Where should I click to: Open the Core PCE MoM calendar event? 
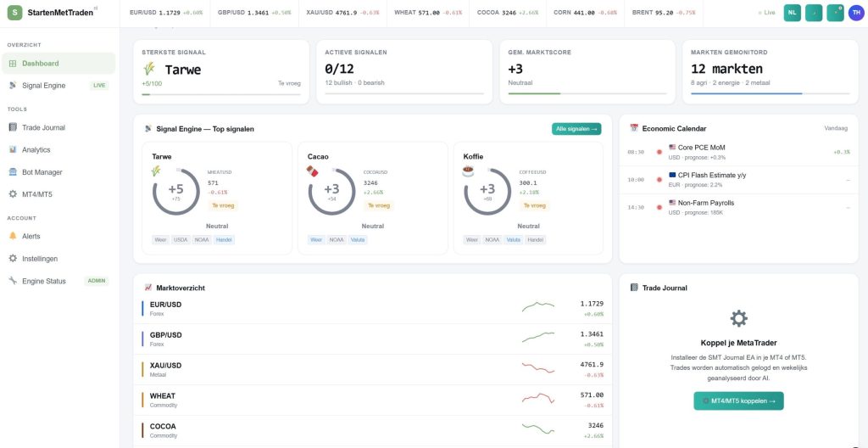[x=738, y=152]
